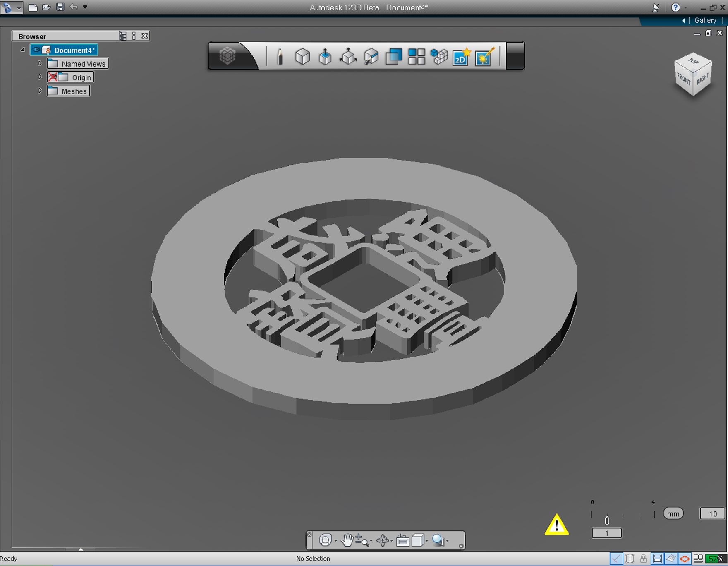This screenshot has width=728, height=566.
Task: Toggle the sketch-line status bar button
Action: point(616,559)
